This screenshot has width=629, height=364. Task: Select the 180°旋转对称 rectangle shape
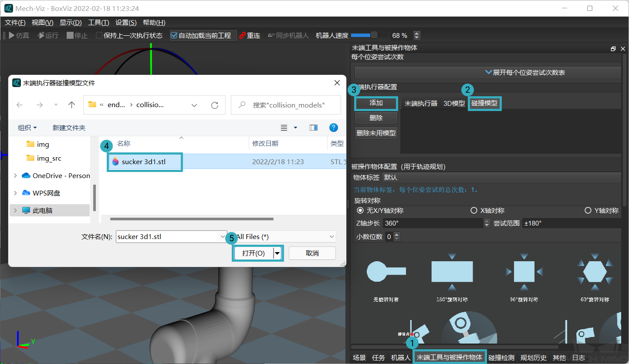click(x=452, y=271)
